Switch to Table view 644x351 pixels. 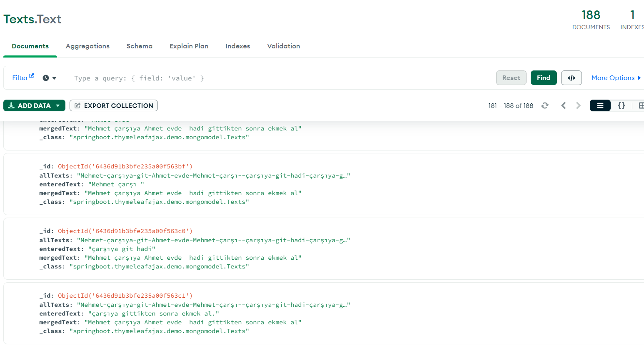click(x=641, y=105)
